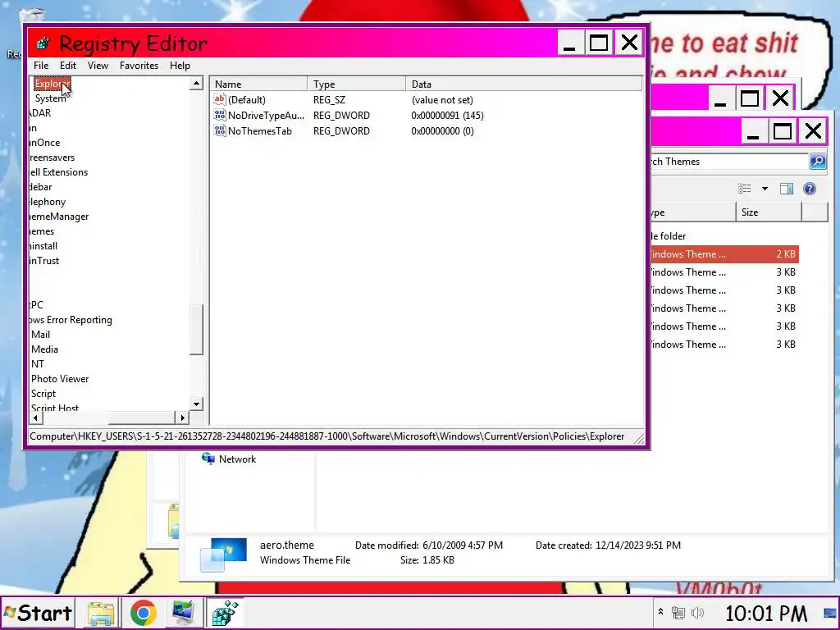The width and height of the screenshot is (840, 630).
Task: Open the volume speaker tray icon
Action: pyautogui.click(x=697, y=612)
